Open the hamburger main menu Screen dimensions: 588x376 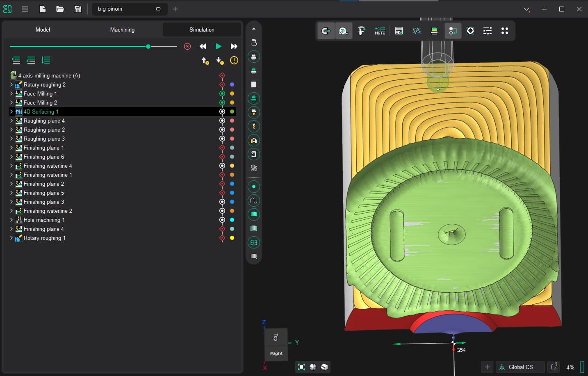[25, 9]
